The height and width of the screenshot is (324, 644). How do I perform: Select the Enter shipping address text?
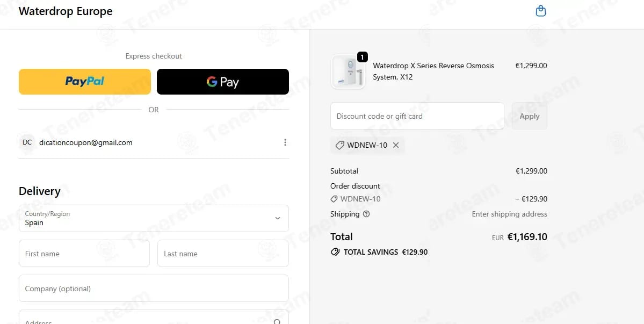[509, 214]
